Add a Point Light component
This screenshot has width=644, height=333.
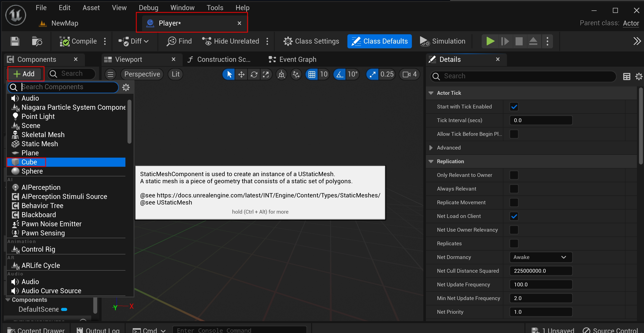pyautogui.click(x=66, y=117)
